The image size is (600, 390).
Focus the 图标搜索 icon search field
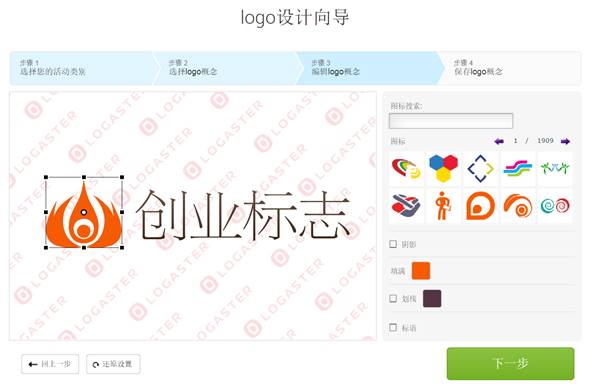click(x=451, y=121)
